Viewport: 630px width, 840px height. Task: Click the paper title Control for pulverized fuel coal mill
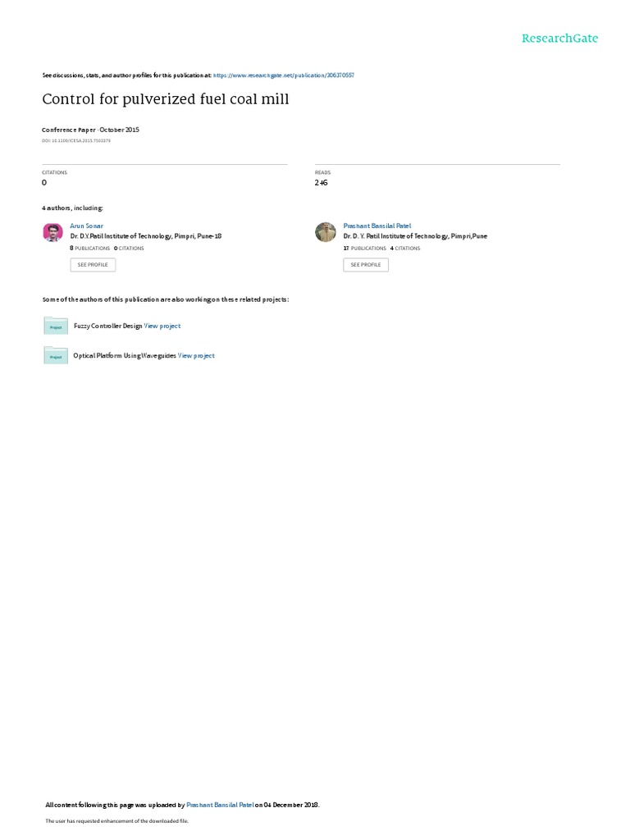click(166, 99)
